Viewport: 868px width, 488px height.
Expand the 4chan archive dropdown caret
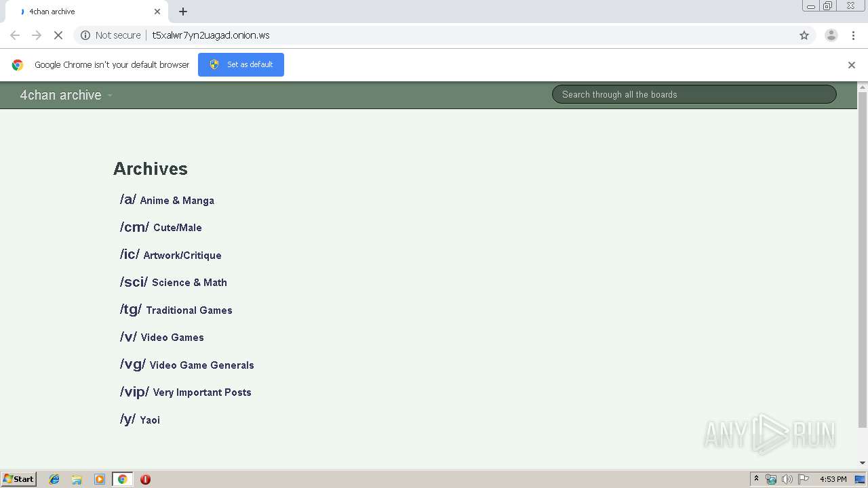pos(110,96)
